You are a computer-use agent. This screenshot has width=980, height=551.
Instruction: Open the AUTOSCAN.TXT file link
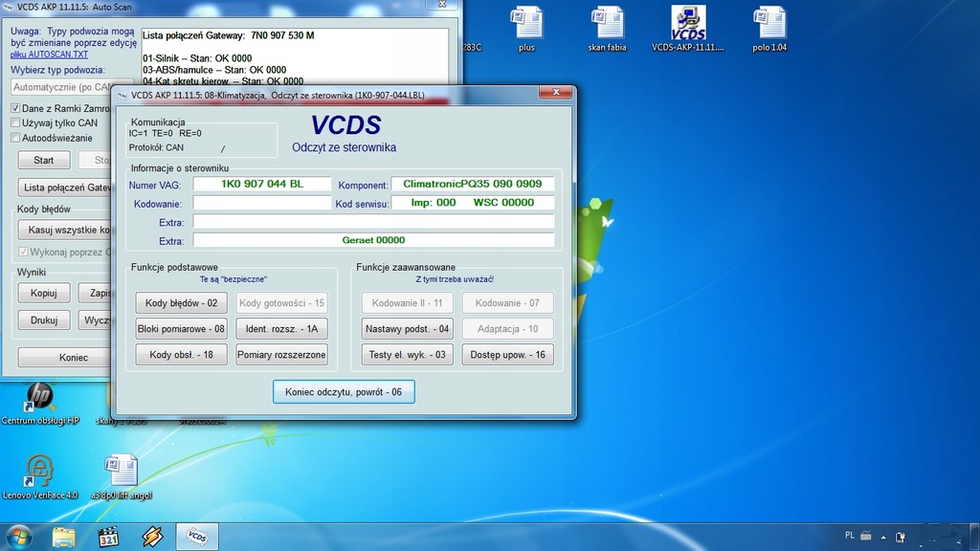point(49,55)
